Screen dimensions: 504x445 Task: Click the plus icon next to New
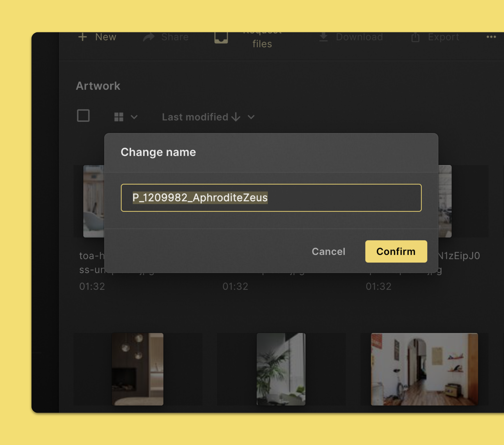[83, 37]
